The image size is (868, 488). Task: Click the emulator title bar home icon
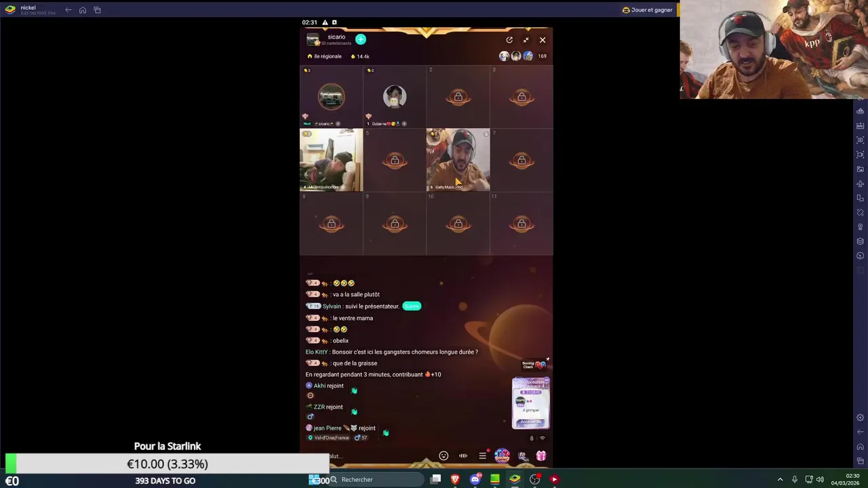[x=83, y=10]
